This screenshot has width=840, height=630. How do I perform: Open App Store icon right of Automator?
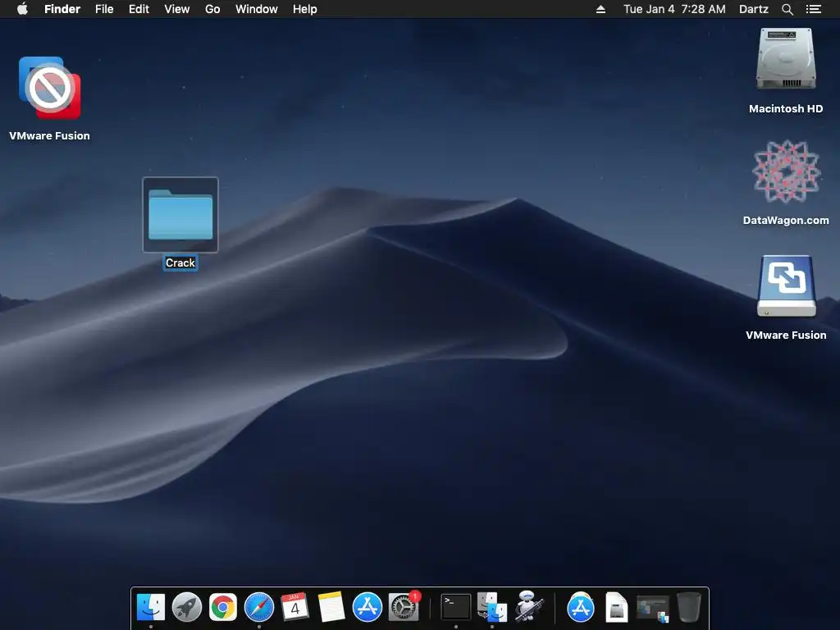(x=581, y=607)
